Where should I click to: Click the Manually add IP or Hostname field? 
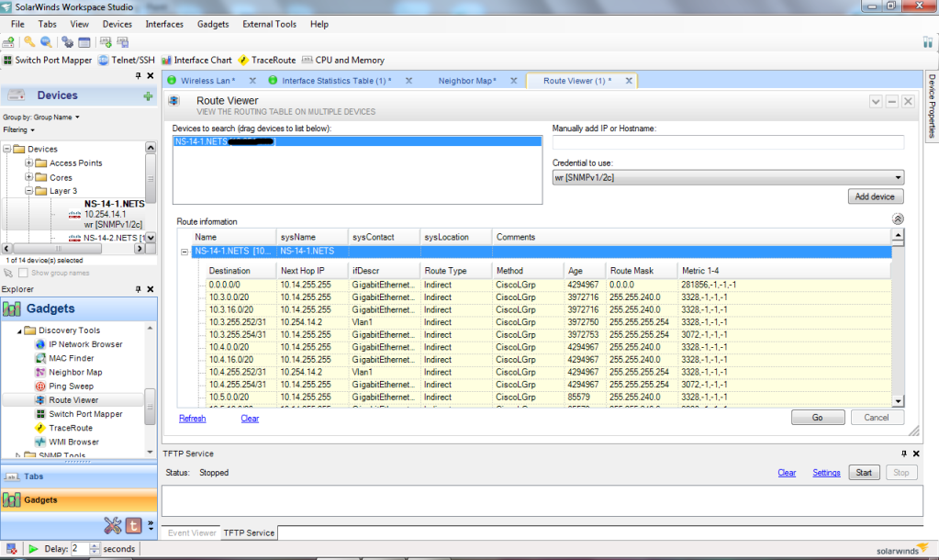728,142
